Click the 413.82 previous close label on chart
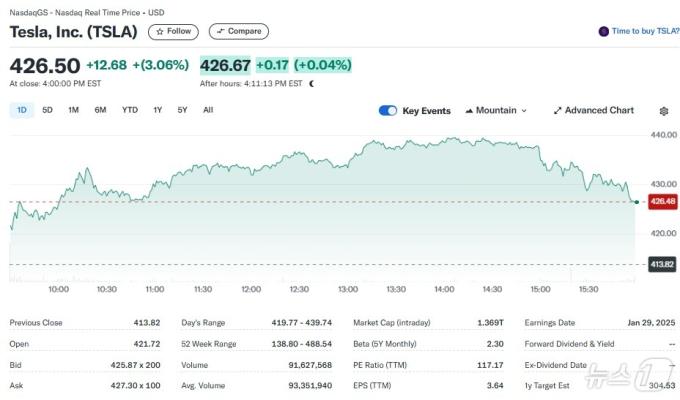The height and width of the screenshot is (400, 680). tap(662, 264)
